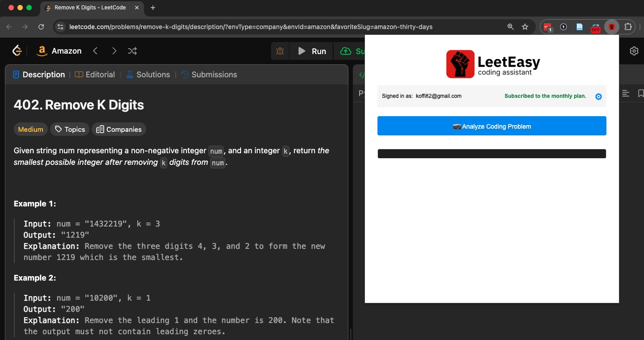
Task: Click the zoom magnifier icon in address bar
Action: click(x=510, y=27)
